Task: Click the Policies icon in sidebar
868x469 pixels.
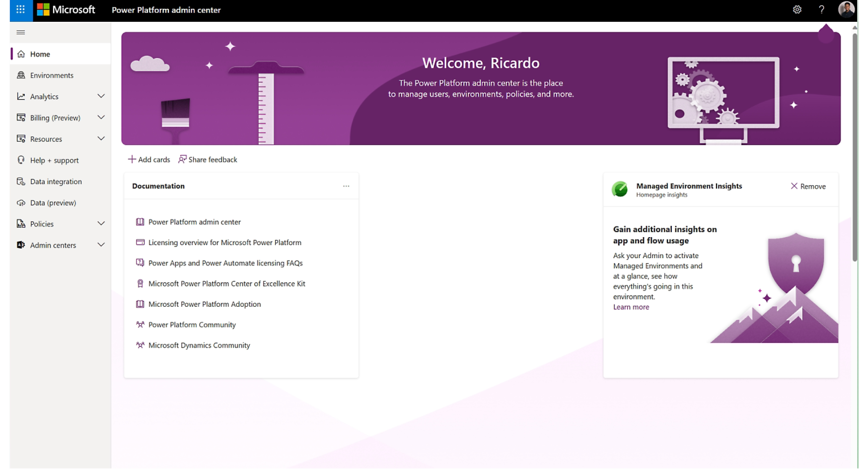Action: (21, 224)
